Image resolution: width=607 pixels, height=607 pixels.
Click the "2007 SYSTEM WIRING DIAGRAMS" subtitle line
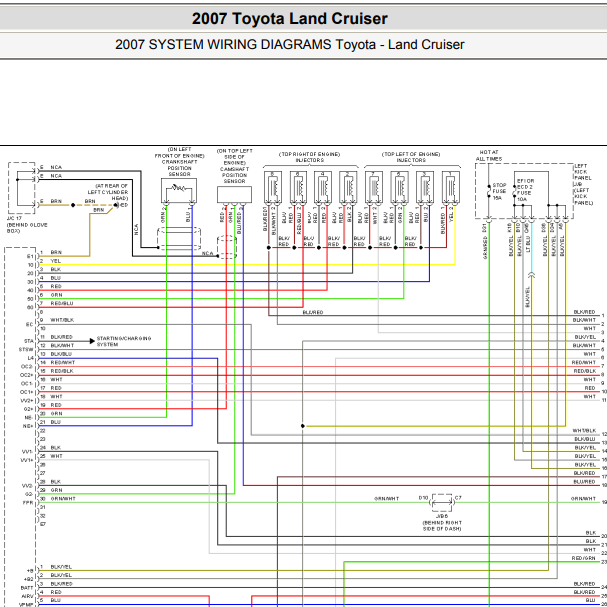290,45
